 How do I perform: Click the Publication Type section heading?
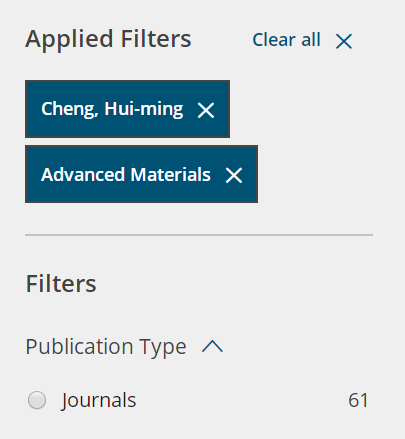(x=106, y=347)
